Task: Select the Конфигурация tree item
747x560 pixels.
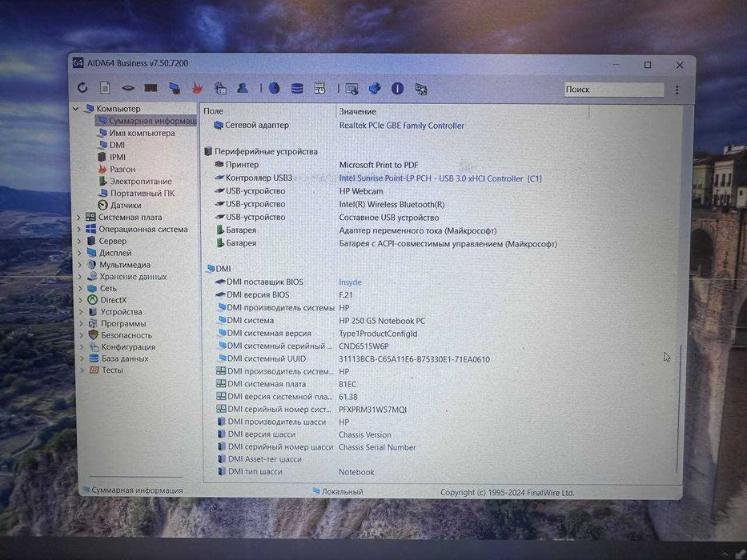Action: (122, 346)
